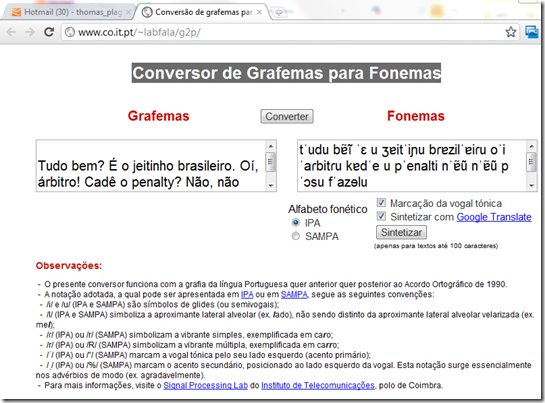Click the Conversor de Grafemas para Fonemas heading
Viewport: 545px width, 403px height.
pyautogui.click(x=286, y=73)
